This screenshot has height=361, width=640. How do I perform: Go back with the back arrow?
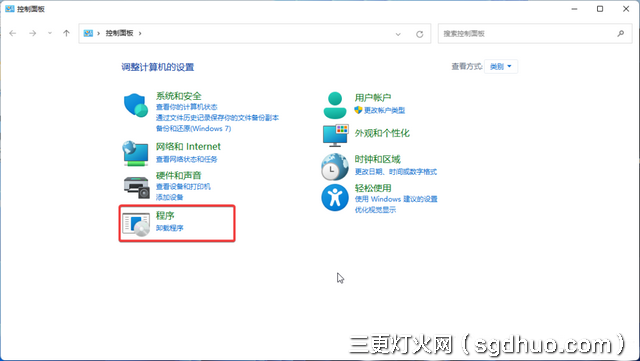click(13, 33)
